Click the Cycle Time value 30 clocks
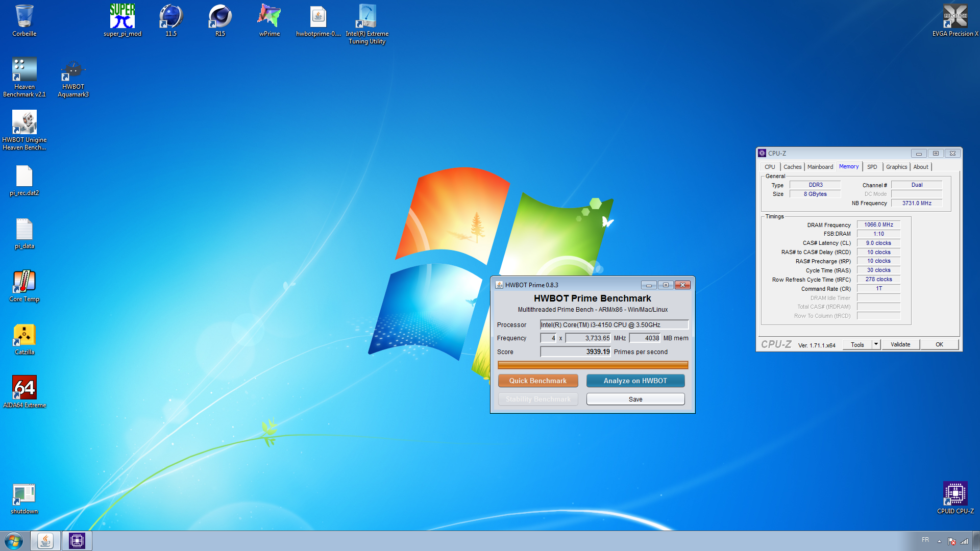 pyautogui.click(x=878, y=270)
